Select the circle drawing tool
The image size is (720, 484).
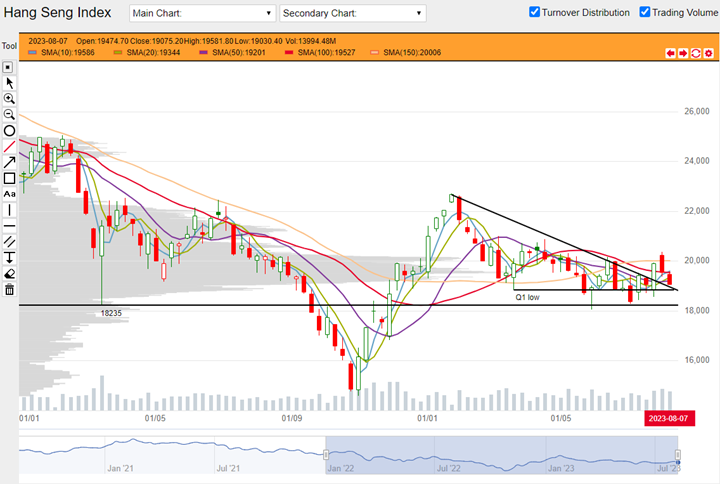[x=9, y=131]
